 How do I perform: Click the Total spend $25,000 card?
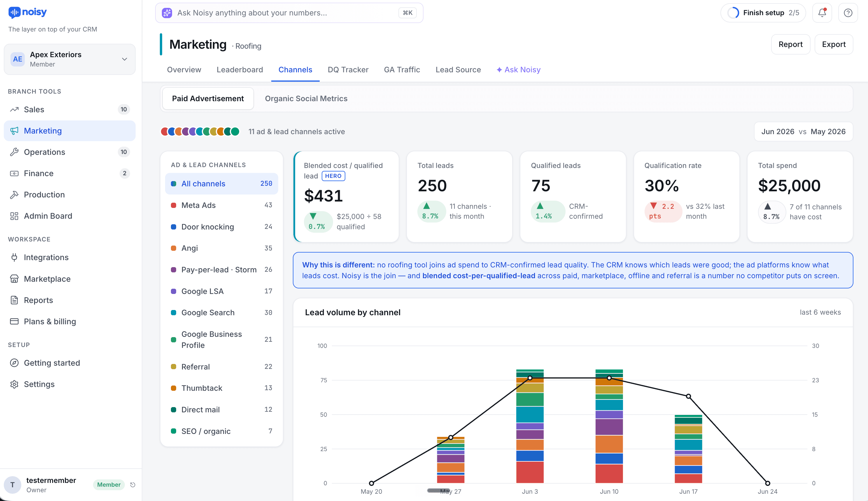click(x=800, y=197)
